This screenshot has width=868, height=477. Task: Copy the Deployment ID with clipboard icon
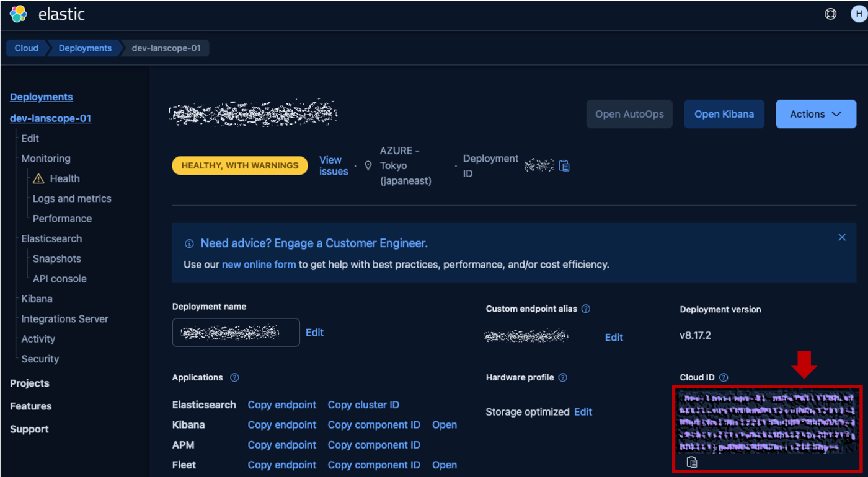[564, 165]
